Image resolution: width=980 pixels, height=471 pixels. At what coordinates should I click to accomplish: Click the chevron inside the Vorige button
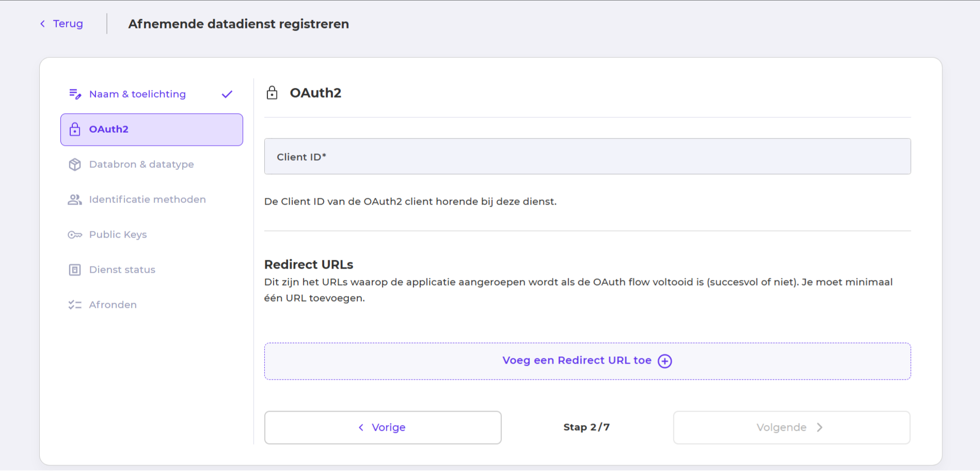(360, 428)
